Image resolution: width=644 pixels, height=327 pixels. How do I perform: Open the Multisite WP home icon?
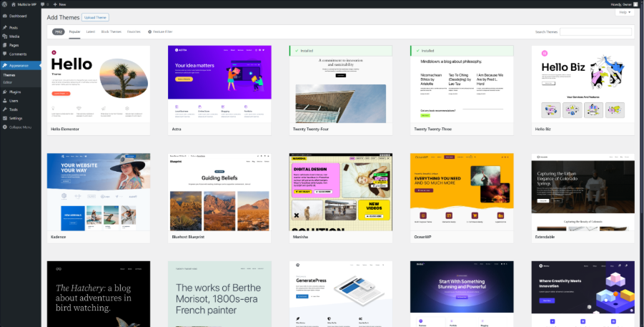(x=14, y=4)
